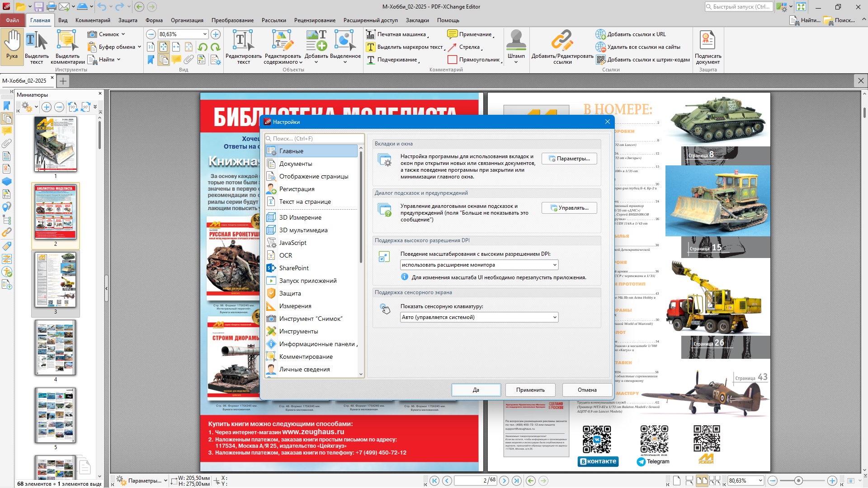
Task: Expand the ribbon zoom percentage dropdown
Action: tap(205, 34)
